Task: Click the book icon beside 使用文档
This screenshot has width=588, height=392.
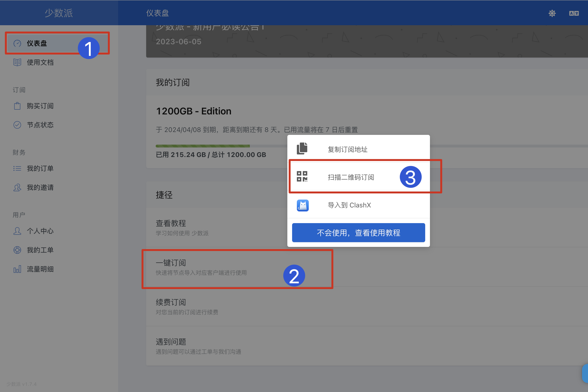Action: point(17,63)
